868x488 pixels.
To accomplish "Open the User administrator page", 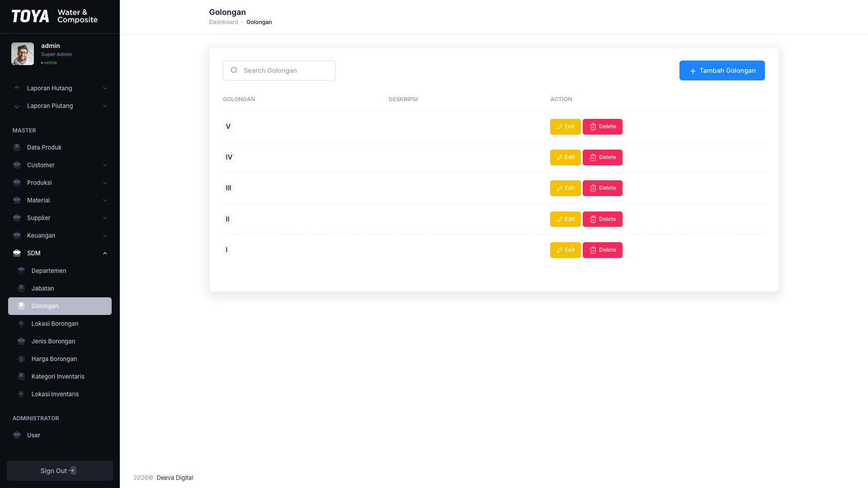I will (x=60, y=435).
